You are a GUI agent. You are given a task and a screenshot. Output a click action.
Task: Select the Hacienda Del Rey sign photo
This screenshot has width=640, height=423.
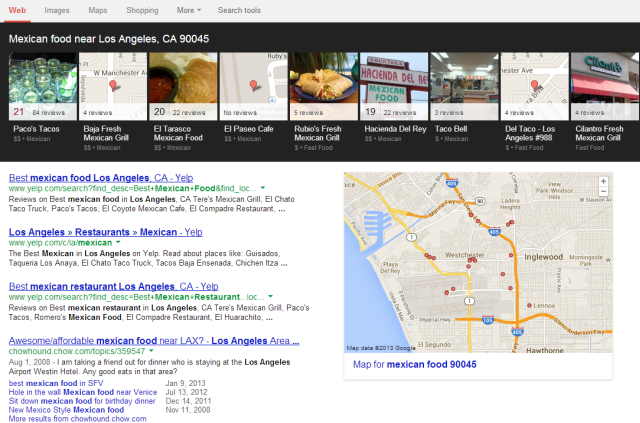(x=394, y=86)
